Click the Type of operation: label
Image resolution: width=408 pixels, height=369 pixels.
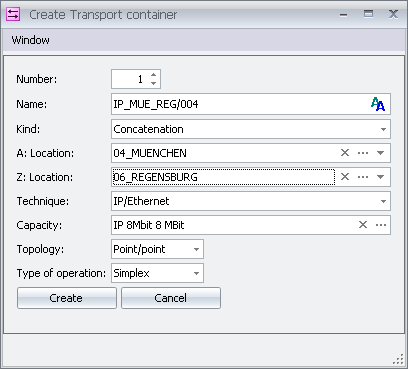[x=61, y=273]
